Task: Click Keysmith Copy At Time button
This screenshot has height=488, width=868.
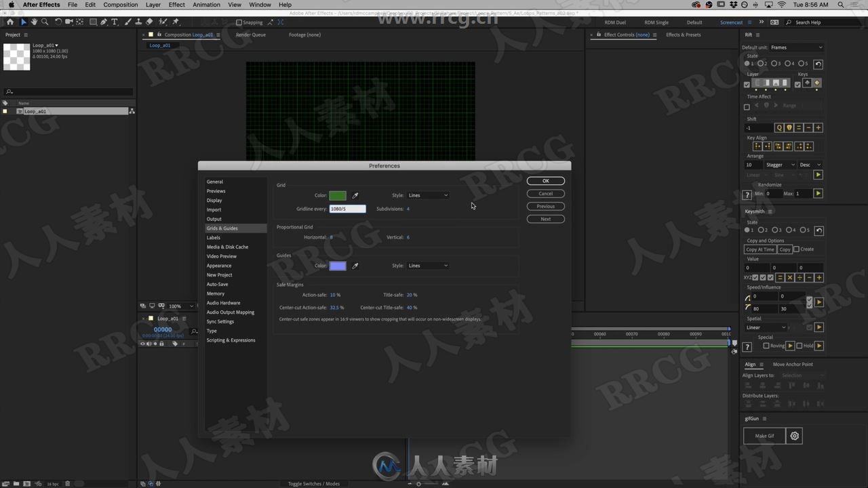Action: [760, 249]
